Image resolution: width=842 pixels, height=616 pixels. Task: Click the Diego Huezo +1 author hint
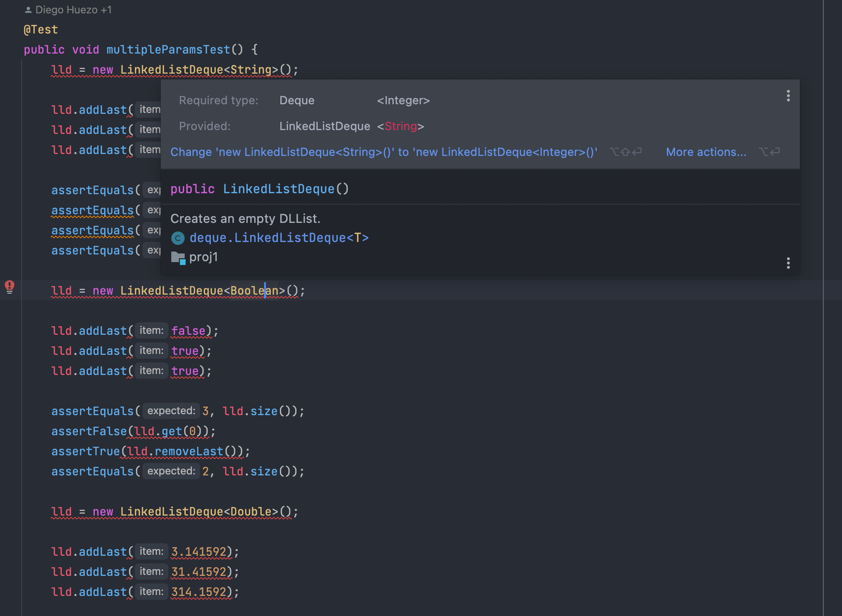coord(73,10)
